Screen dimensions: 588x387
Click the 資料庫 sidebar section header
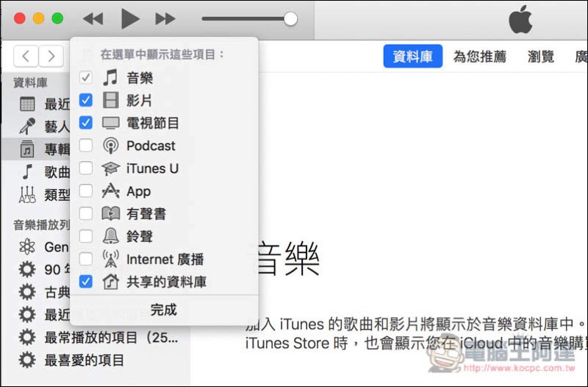[x=30, y=82]
